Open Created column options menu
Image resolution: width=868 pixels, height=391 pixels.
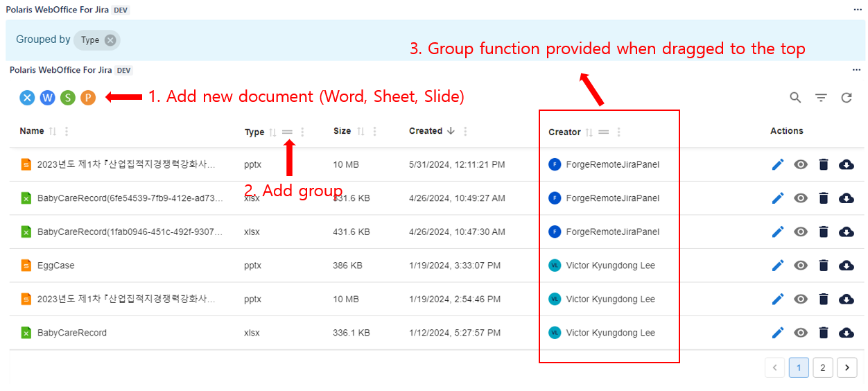coord(465,131)
